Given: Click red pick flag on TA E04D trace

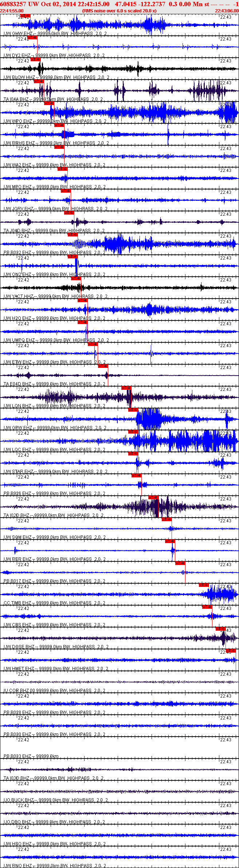Looking at the screenshot, I should tap(103, 366).
